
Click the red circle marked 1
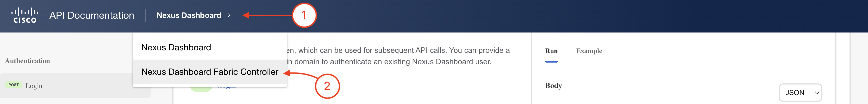[x=304, y=15]
